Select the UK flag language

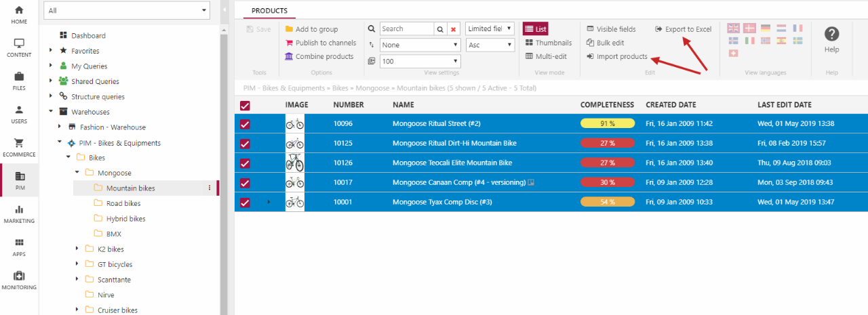[733, 28]
